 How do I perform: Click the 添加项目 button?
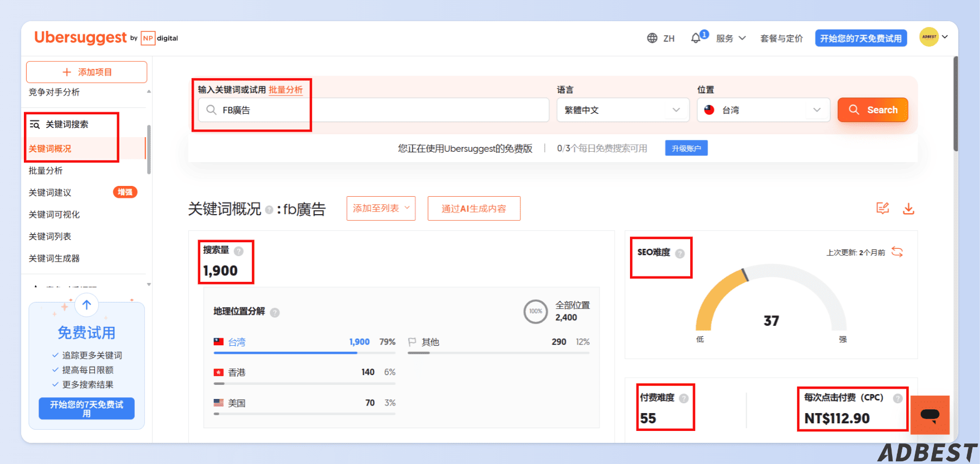(86, 72)
